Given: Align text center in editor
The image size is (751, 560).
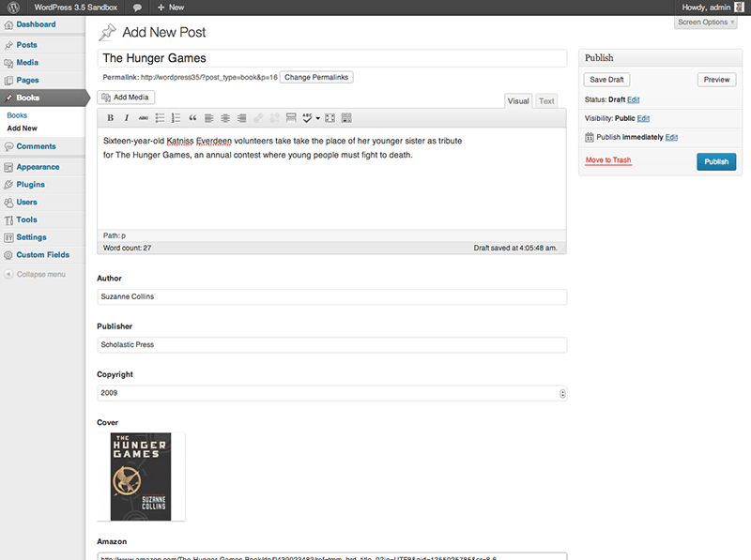Looking at the screenshot, I should (x=225, y=118).
